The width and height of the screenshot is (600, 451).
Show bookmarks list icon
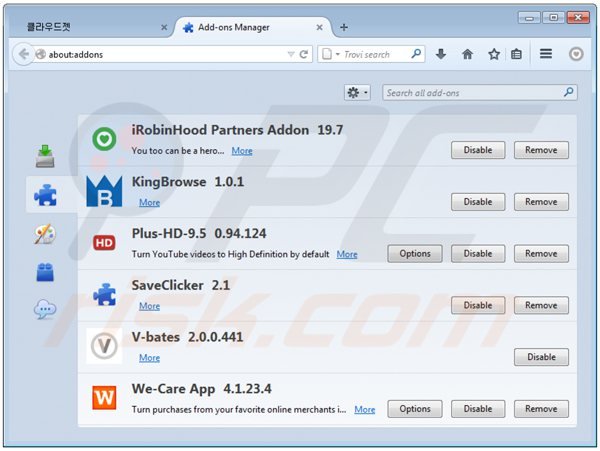pyautogui.click(x=516, y=54)
